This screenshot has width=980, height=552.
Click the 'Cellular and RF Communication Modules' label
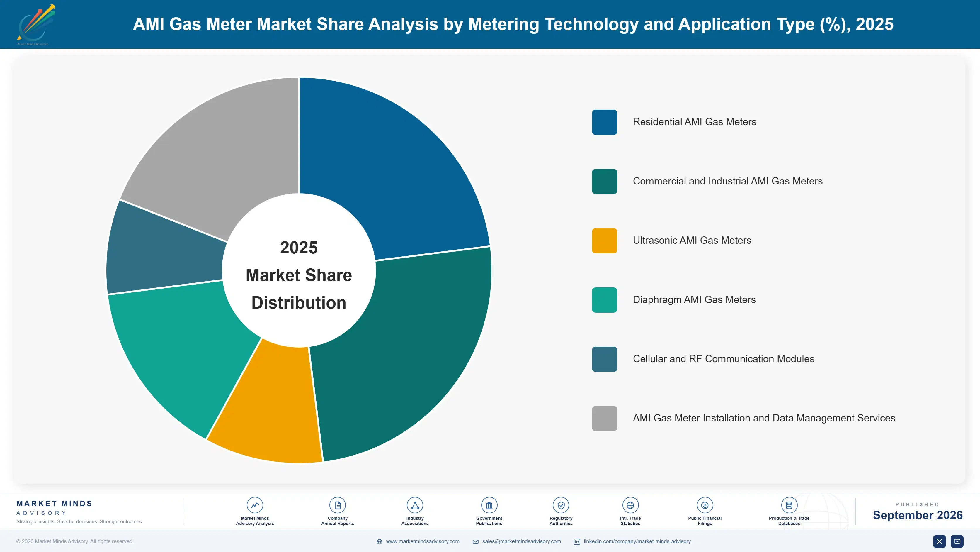723,359
